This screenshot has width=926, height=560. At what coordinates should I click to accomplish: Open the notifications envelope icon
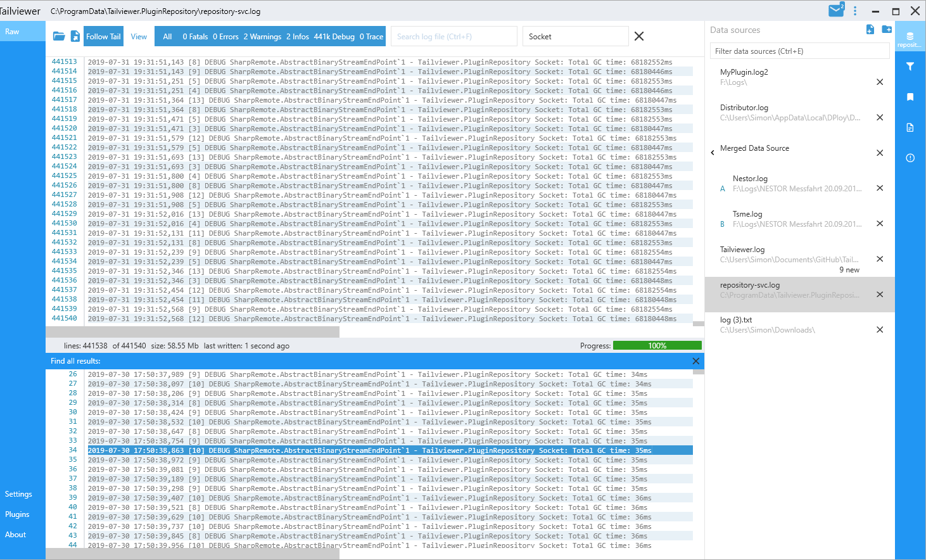click(x=835, y=10)
